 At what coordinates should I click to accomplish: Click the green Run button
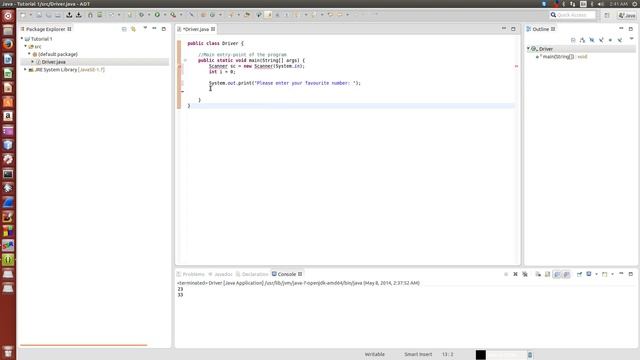pos(157,15)
